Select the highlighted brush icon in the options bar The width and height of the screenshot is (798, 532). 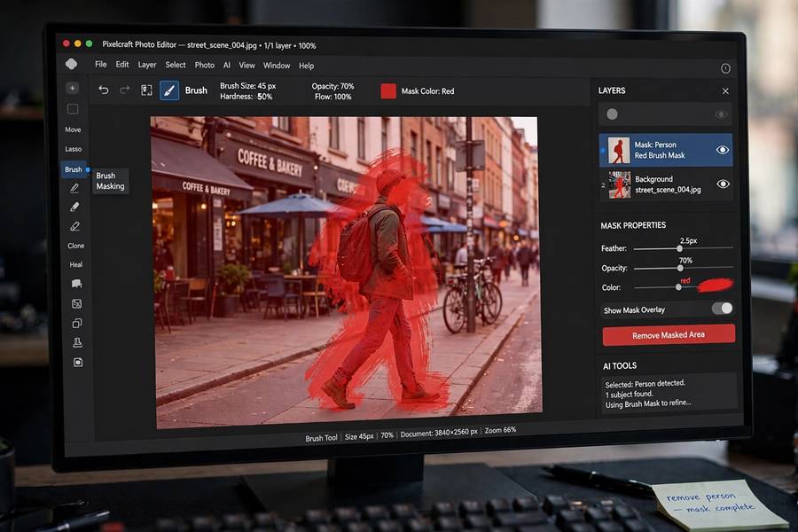pos(169,90)
